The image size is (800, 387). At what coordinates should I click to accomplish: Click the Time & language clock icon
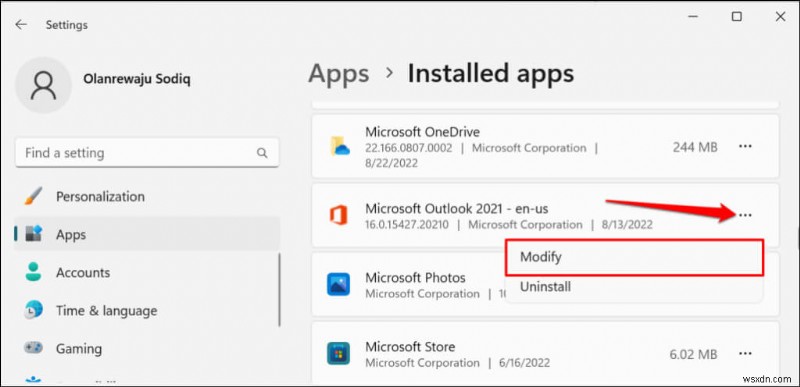[x=34, y=310]
